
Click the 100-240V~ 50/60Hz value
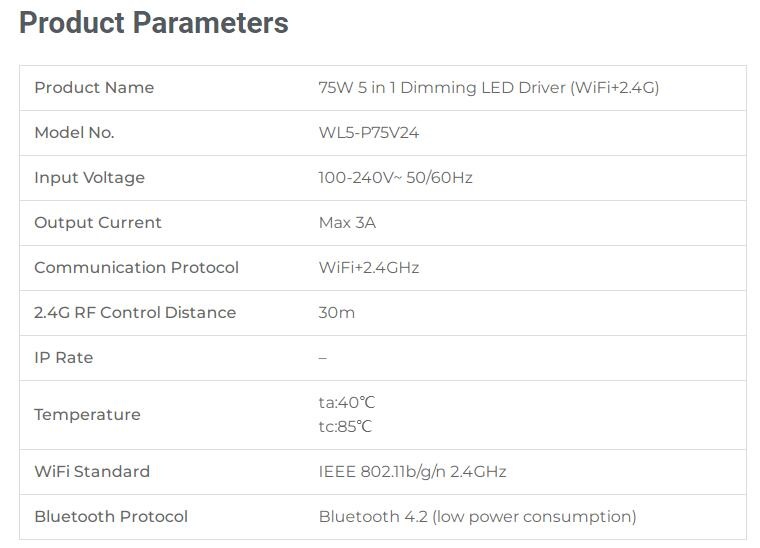[x=395, y=178]
